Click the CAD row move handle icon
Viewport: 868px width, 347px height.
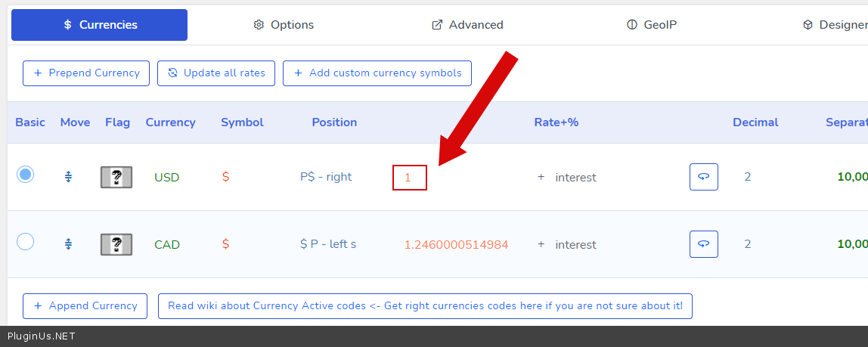coord(68,244)
